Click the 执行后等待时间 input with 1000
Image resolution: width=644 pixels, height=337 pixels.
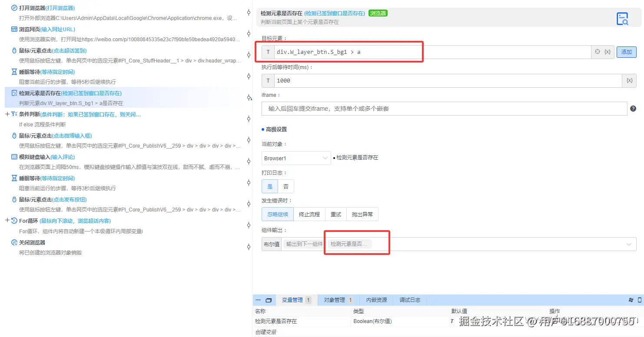(448, 80)
